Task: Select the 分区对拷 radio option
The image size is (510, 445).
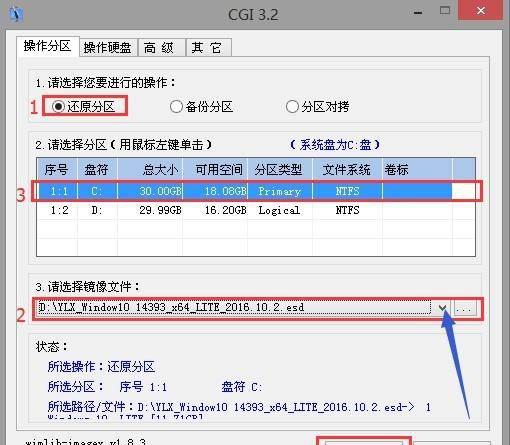Action: point(317,107)
